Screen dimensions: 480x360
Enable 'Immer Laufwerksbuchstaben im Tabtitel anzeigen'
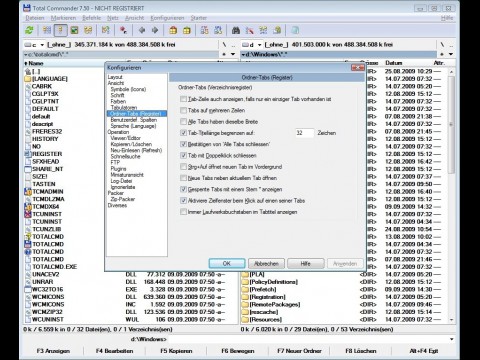183,212
